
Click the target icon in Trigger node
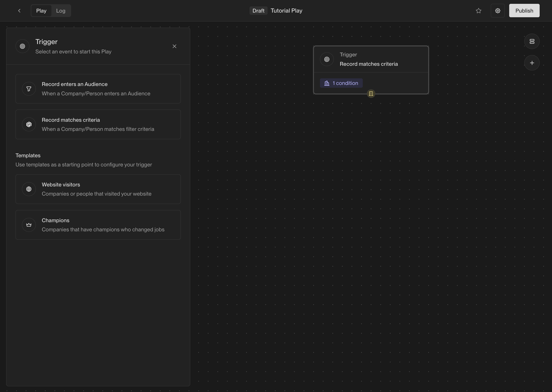tap(327, 59)
